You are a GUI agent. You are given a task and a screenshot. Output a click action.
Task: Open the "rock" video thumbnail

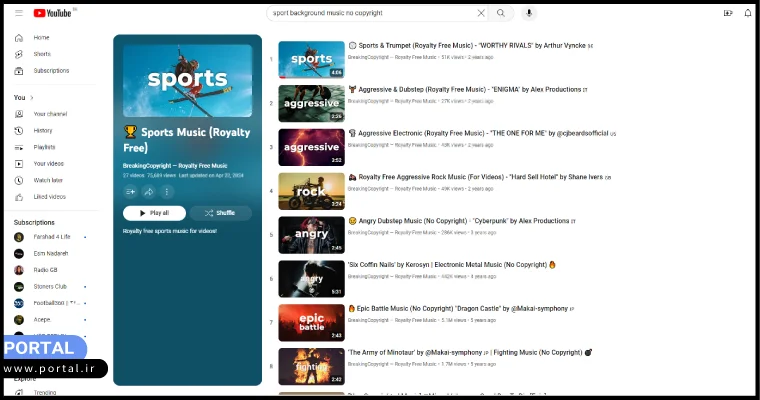311,191
